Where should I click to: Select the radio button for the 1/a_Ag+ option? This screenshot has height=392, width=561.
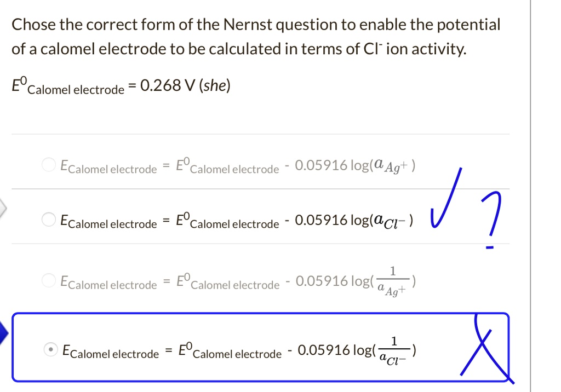coord(48,280)
